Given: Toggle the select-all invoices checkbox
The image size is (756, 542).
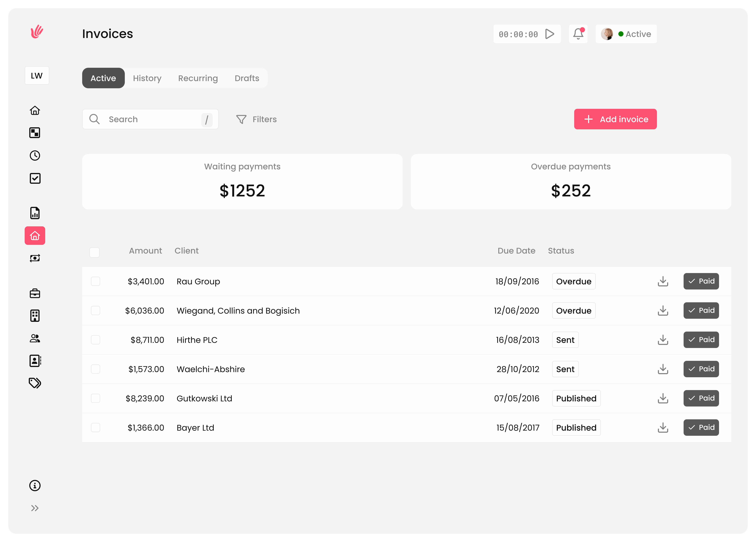Looking at the screenshot, I should [x=94, y=252].
